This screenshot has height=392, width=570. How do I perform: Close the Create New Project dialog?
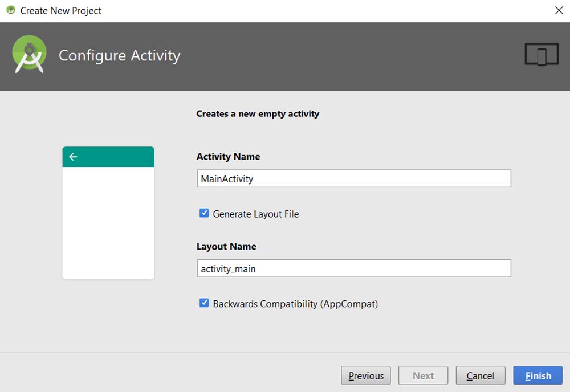(x=559, y=10)
